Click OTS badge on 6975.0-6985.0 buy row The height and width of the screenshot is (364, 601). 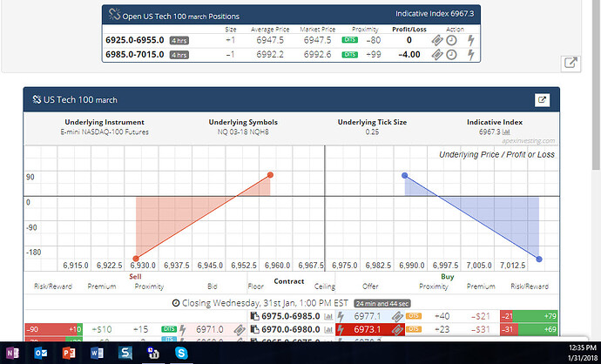414,316
